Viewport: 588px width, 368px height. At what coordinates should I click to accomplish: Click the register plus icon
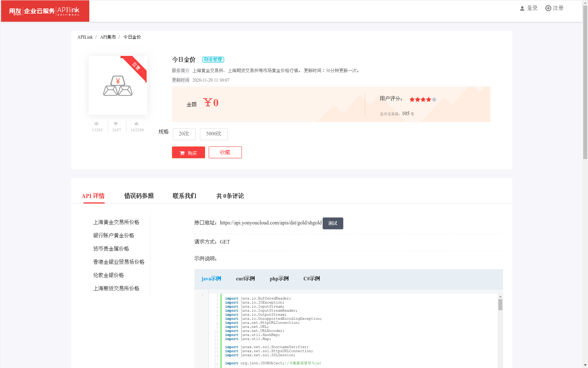coord(548,8)
